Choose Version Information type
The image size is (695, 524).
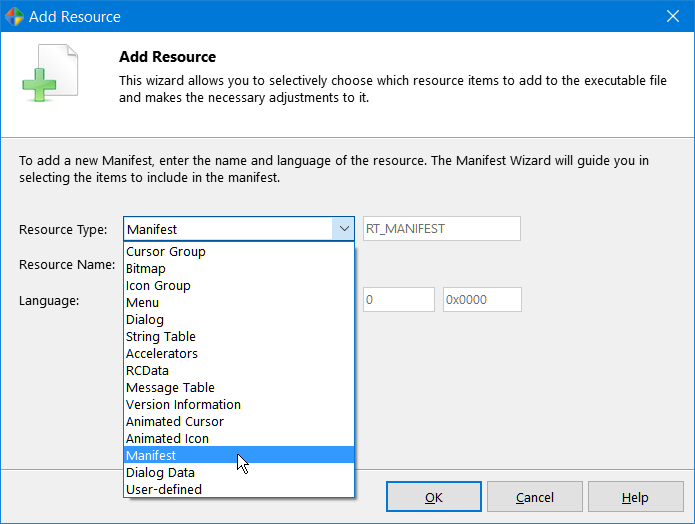pos(239,404)
